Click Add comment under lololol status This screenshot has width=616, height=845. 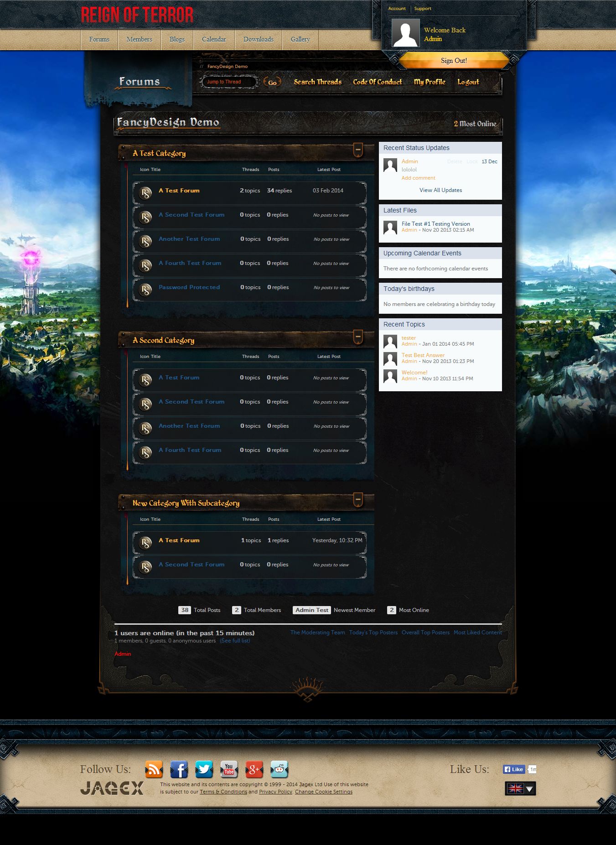pos(419,178)
